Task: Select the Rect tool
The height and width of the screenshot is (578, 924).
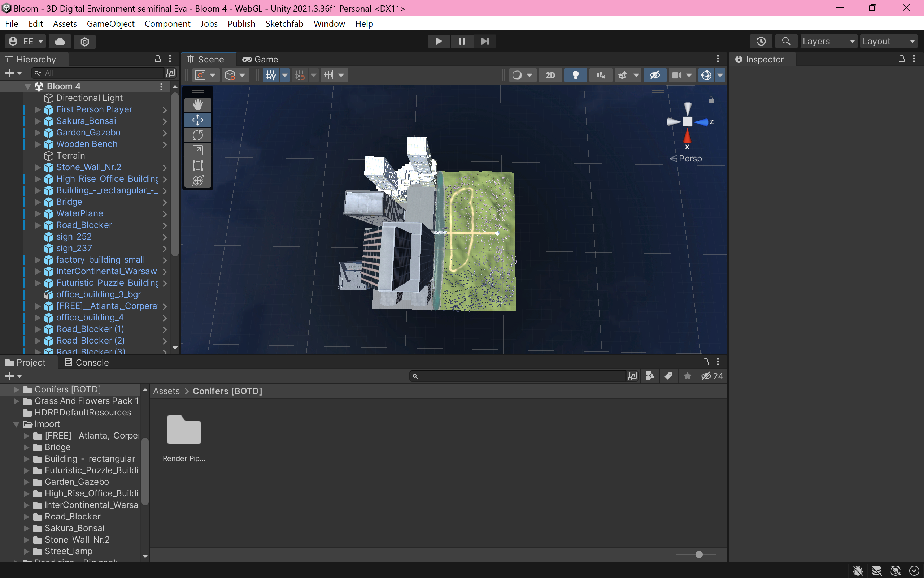Action: pyautogui.click(x=197, y=165)
